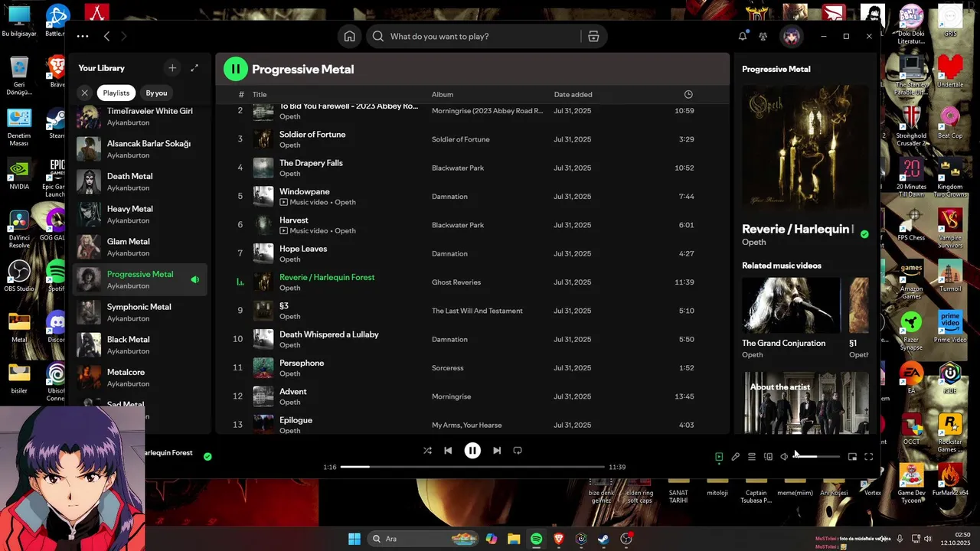Open the user profile avatar menu
This screenshot has height=551, width=980.
tap(791, 36)
